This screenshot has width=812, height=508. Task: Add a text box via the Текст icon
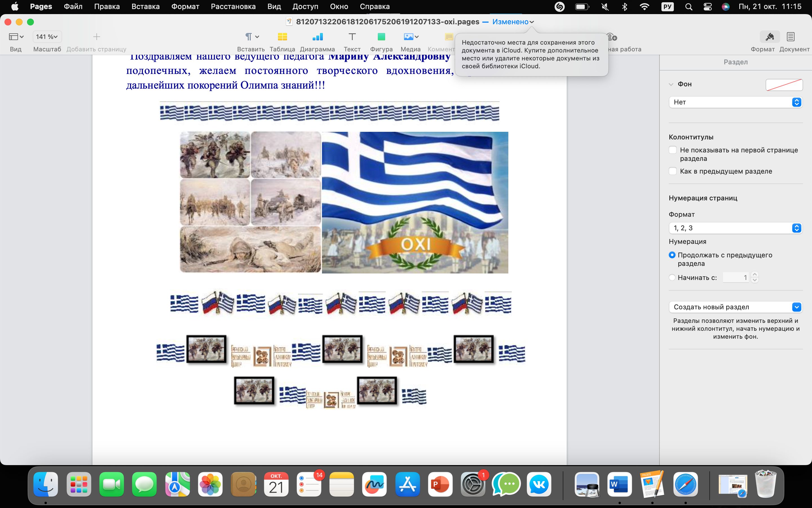tap(352, 37)
